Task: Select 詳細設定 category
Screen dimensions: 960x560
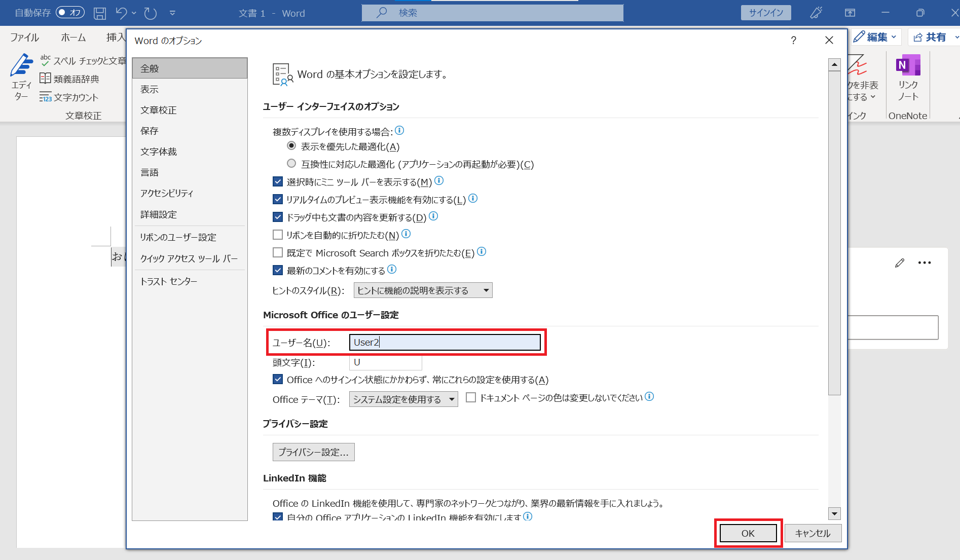Action: 190,214
